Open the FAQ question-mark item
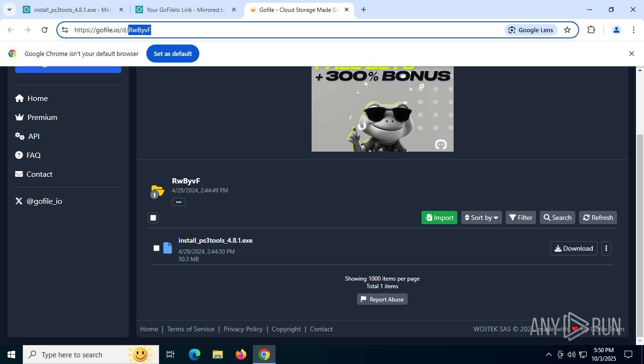The image size is (644, 364). pos(28,155)
